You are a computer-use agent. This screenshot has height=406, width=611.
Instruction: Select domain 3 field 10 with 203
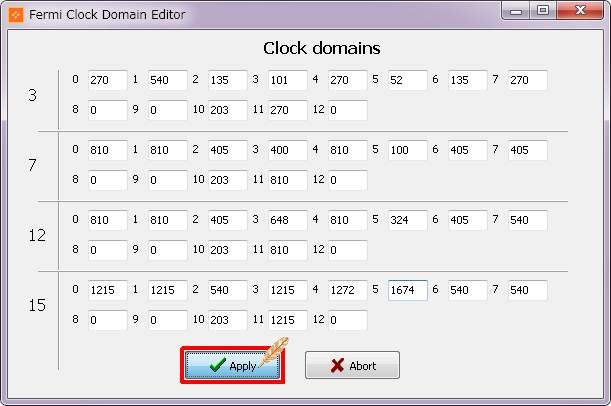(228, 110)
